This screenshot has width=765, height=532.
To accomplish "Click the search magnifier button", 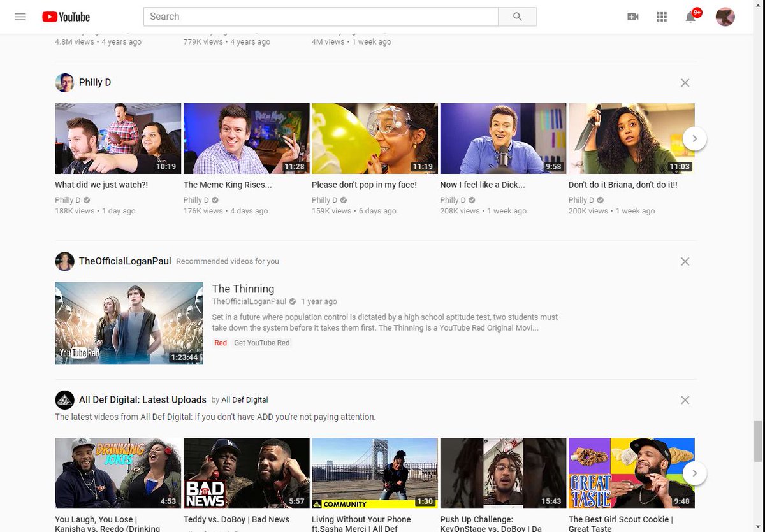I will tap(517, 17).
